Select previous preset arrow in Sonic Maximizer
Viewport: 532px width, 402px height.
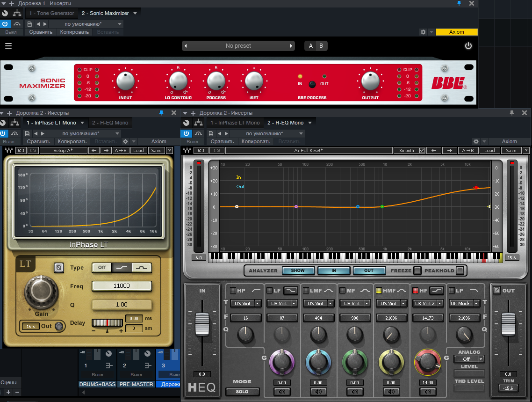click(x=186, y=46)
